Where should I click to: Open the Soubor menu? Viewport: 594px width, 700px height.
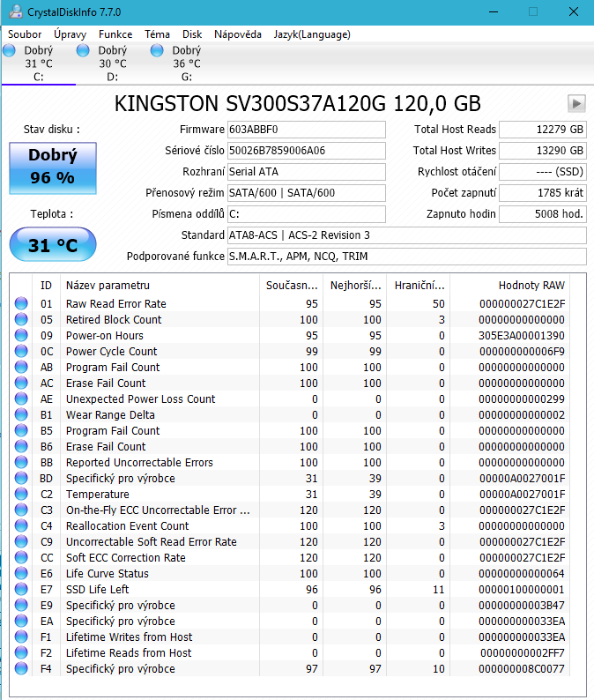pos(25,34)
